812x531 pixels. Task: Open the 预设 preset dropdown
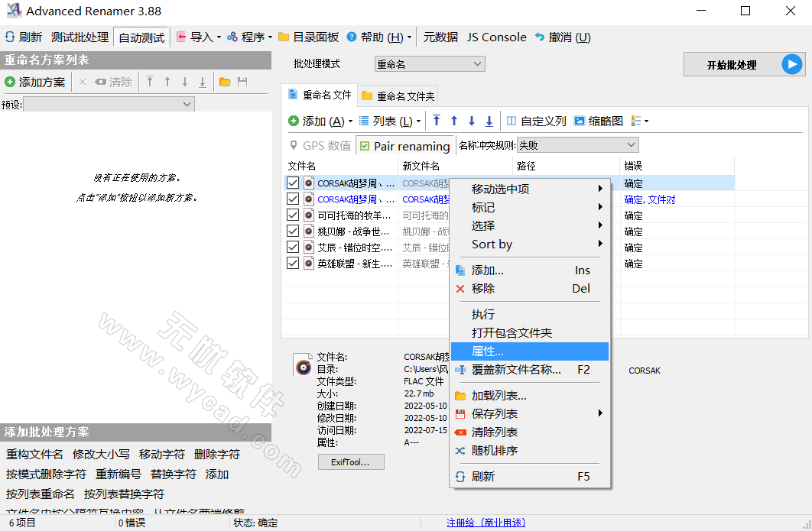point(109,104)
